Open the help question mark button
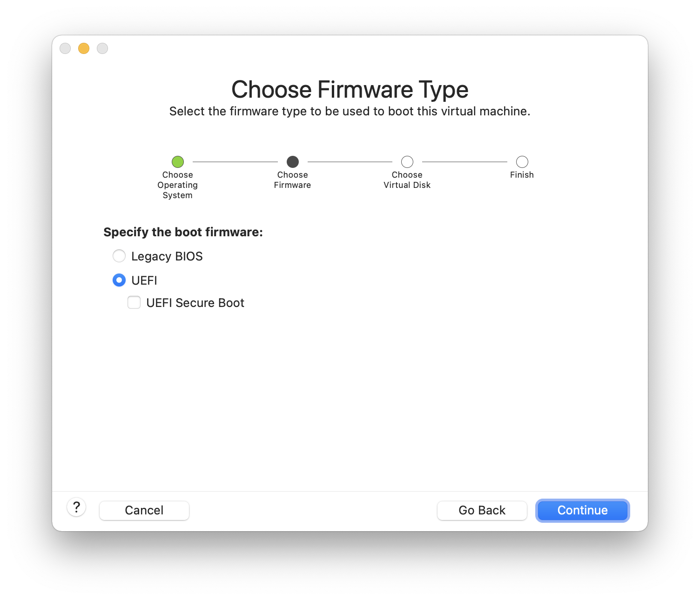 tap(76, 507)
